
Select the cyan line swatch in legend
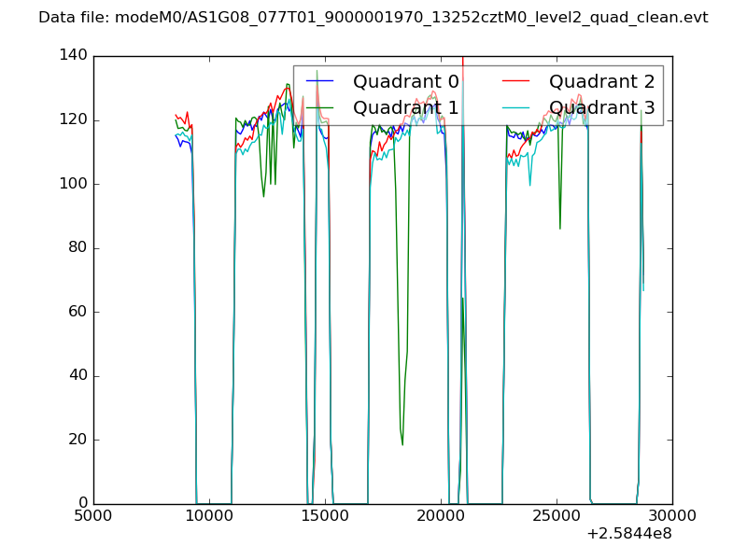pyautogui.click(x=515, y=108)
